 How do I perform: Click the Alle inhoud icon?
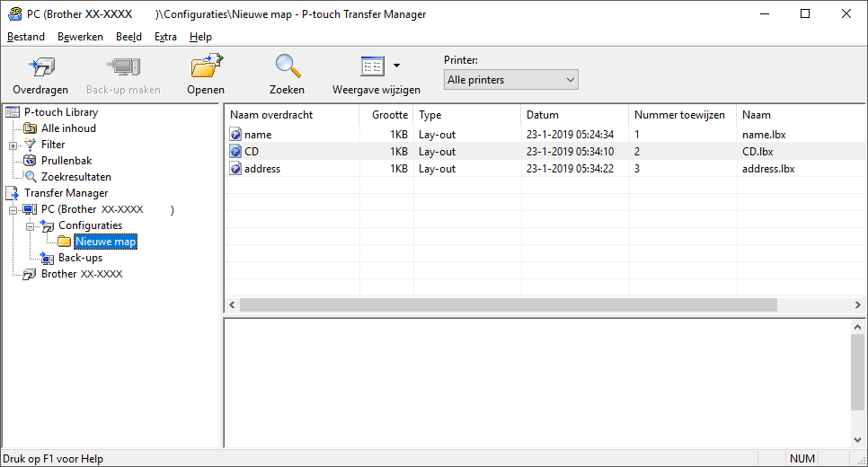tap(30, 128)
